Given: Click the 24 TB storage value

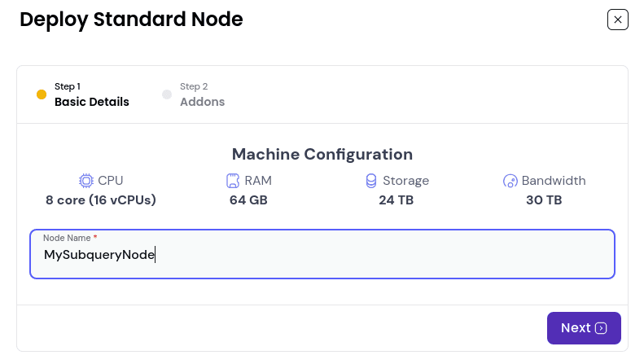Looking at the screenshot, I should click(396, 200).
